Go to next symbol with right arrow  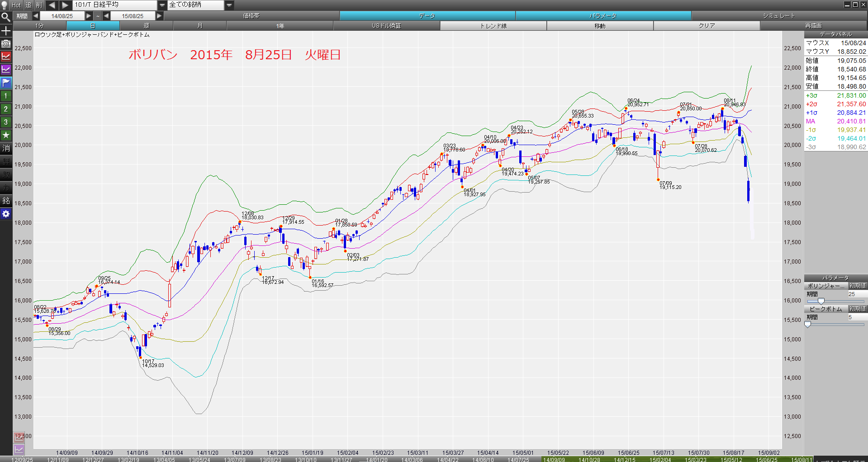coord(65,5)
